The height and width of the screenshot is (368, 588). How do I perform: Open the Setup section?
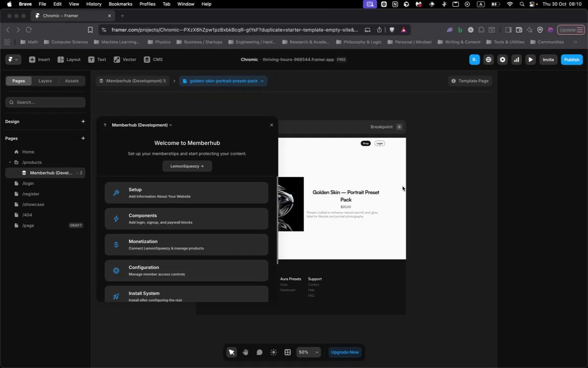click(186, 193)
